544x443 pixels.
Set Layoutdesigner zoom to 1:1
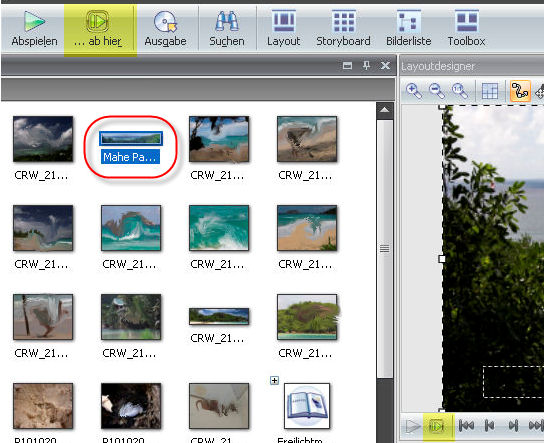click(460, 91)
